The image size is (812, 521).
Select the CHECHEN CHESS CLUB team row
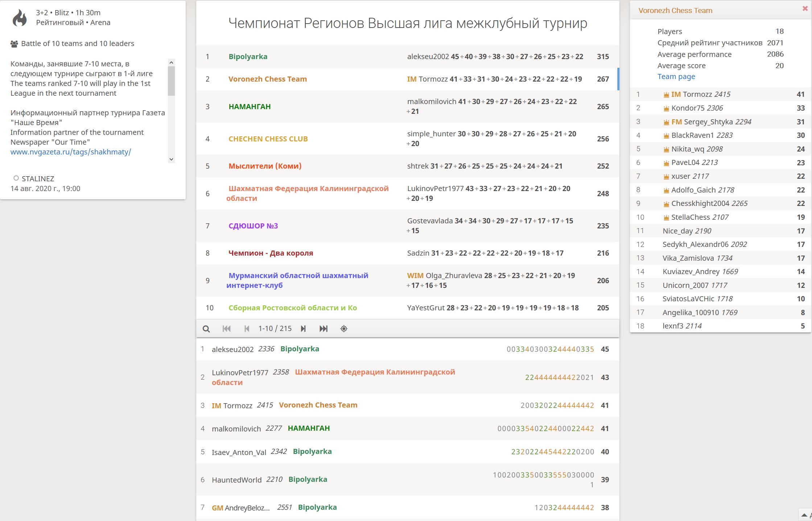[408, 139]
